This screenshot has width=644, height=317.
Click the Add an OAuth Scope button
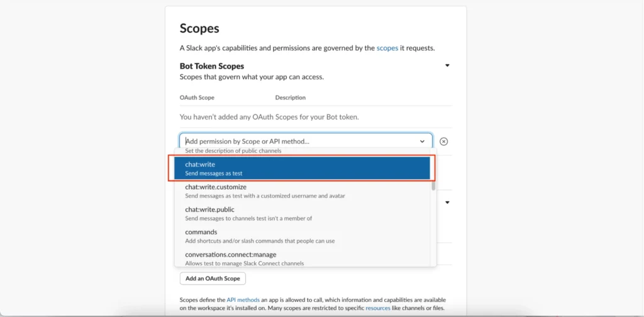point(213,278)
